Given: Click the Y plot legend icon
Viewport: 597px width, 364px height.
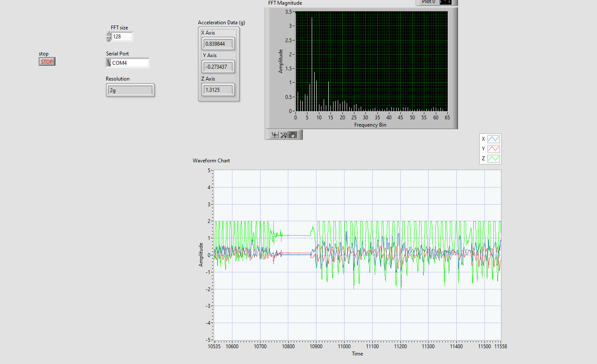Looking at the screenshot, I should click(x=493, y=148).
